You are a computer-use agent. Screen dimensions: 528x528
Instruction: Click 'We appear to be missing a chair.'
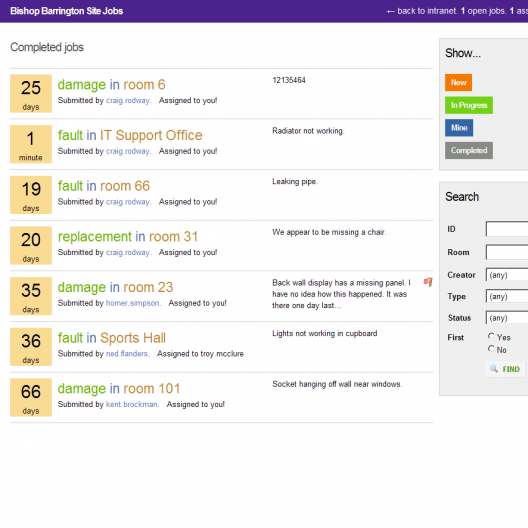[x=329, y=232]
